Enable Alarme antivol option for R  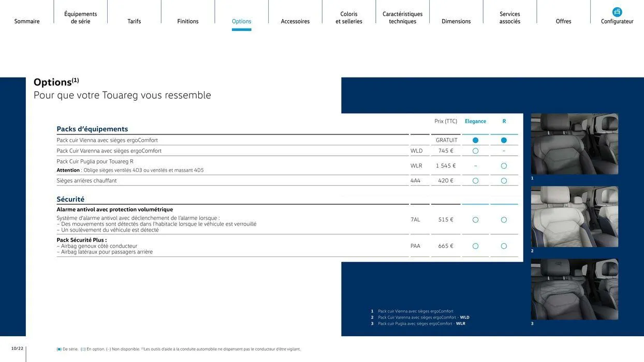504,220
